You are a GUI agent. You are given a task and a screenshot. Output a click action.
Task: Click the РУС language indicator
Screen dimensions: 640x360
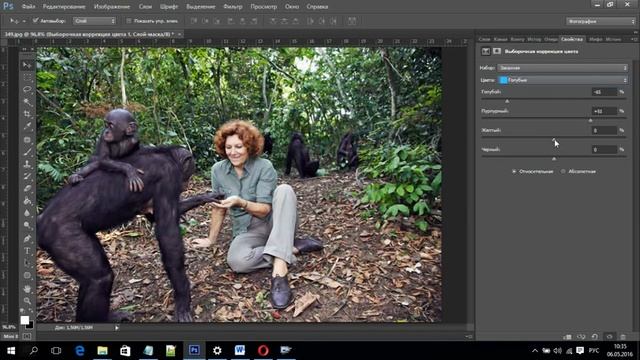click(594, 351)
